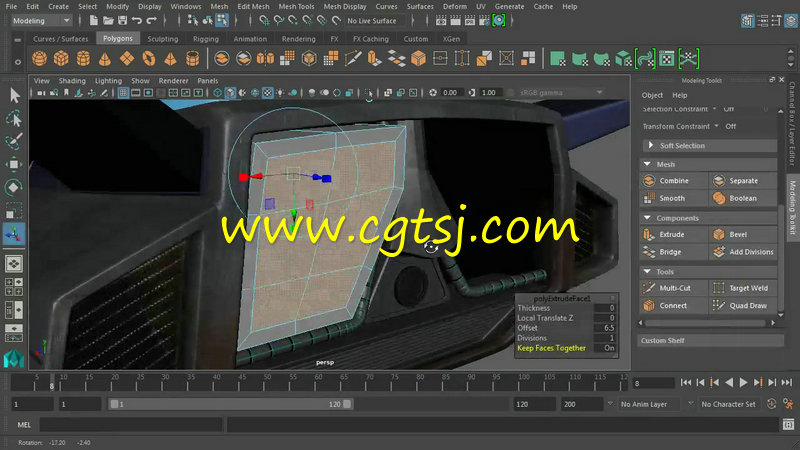800x450 pixels.
Task: Click the Separate mesh icon
Action: pyautogui.click(x=719, y=181)
